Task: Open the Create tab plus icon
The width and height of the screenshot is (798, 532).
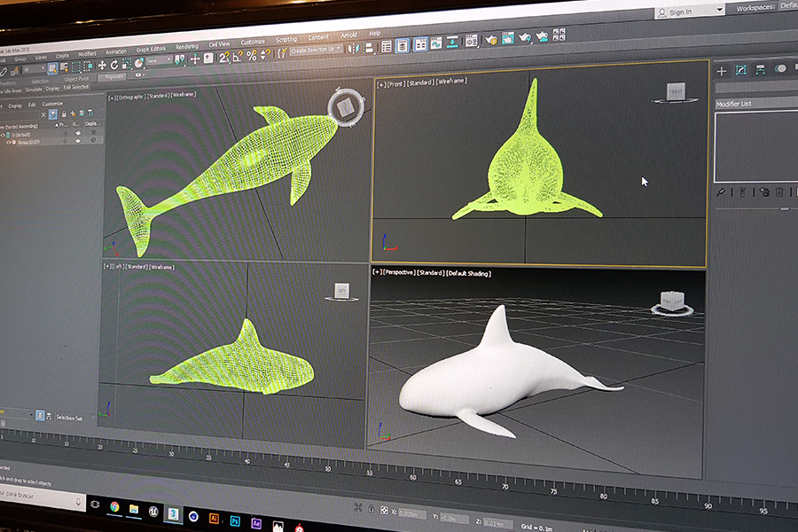Action: click(722, 71)
